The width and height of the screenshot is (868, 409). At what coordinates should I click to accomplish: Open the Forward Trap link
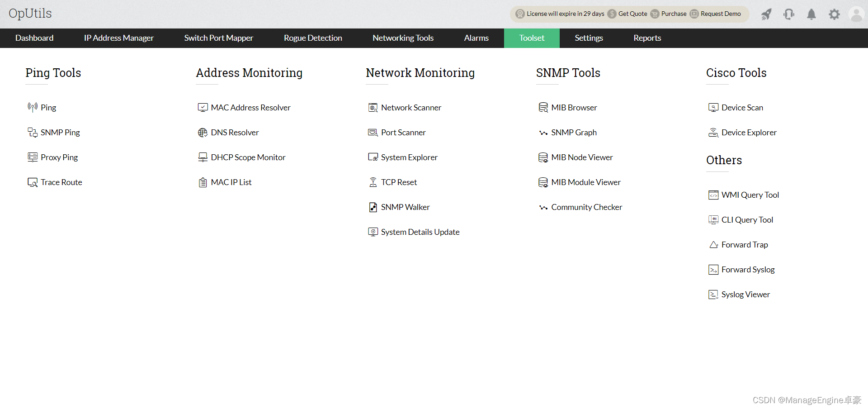pyautogui.click(x=745, y=244)
